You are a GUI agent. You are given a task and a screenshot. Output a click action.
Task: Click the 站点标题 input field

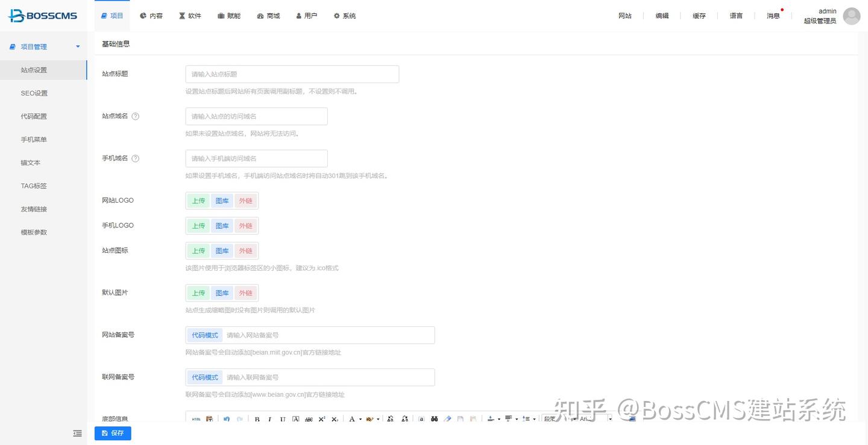[292, 74]
